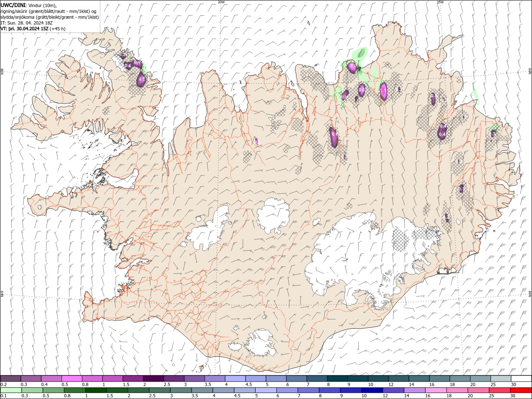
Task: Pick the white swatch labeled 30 in the upper legend
Action: tap(521, 379)
